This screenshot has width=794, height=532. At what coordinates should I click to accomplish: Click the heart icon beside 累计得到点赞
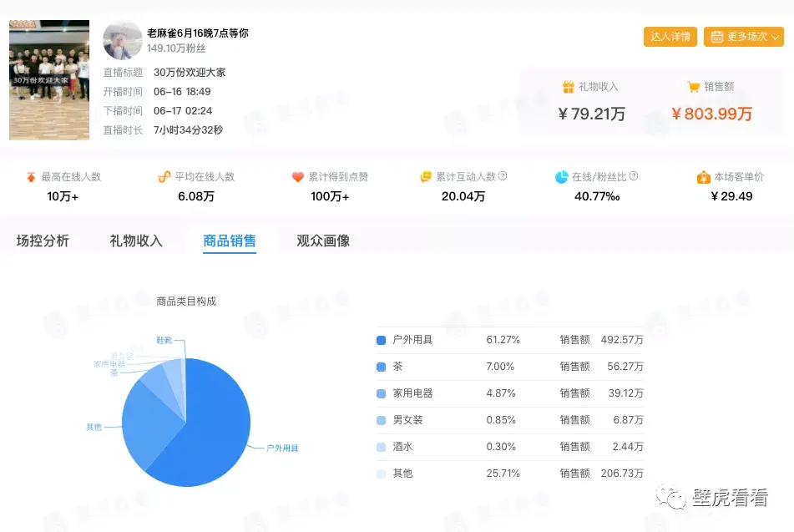[x=298, y=177]
